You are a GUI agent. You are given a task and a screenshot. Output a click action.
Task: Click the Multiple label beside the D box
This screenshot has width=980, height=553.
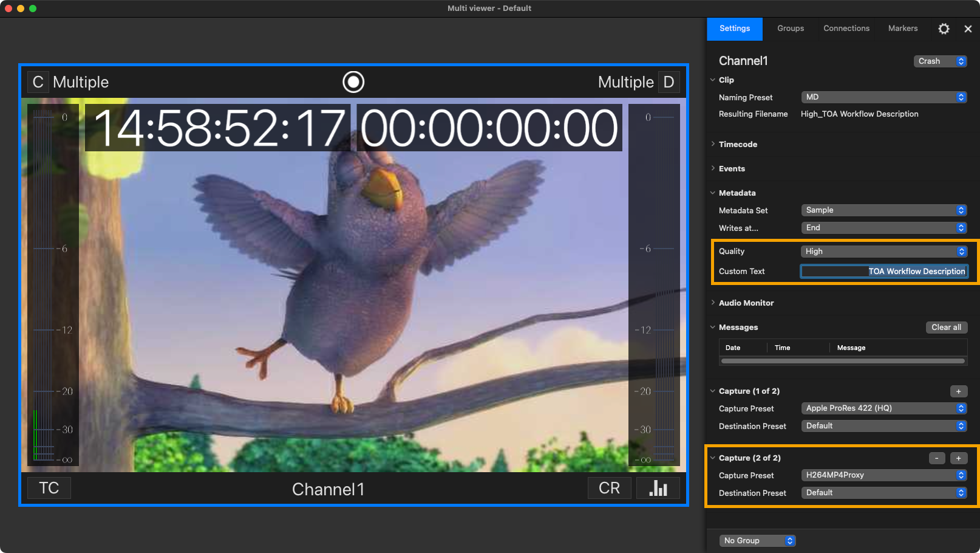tap(626, 82)
